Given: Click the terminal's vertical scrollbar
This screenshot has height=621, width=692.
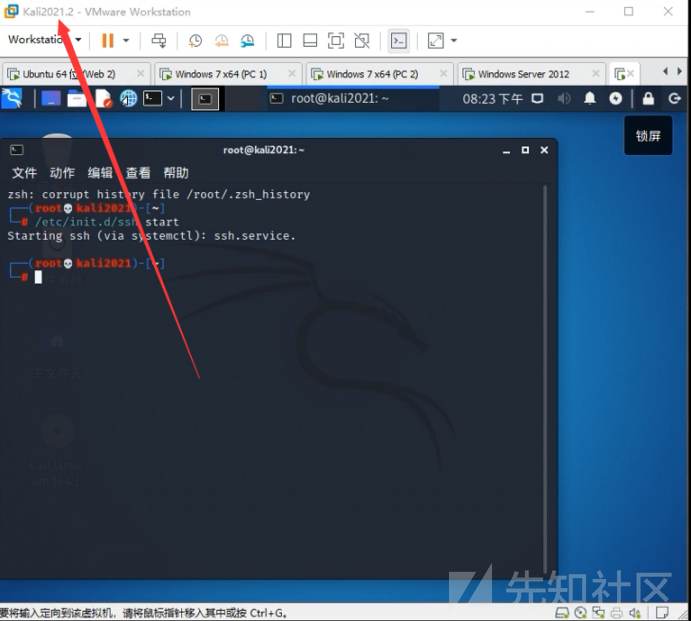Looking at the screenshot, I should point(546,380).
